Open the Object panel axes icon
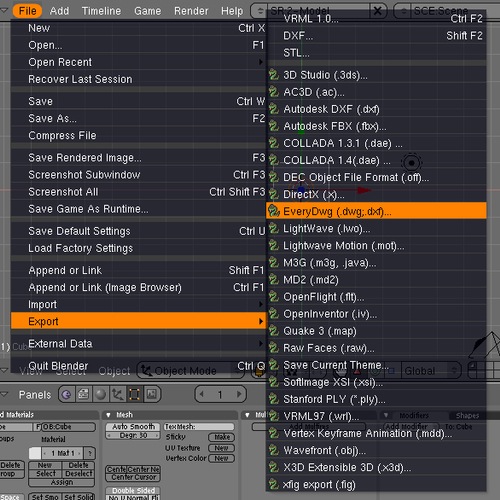Image resolution: width=500 pixels, height=500 pixels. (117, 395)
